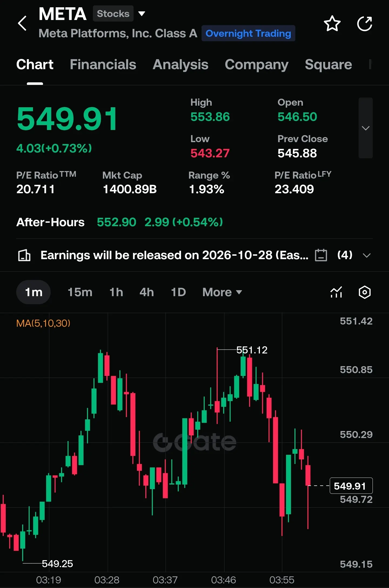The width and height of the screenshot is (389, 588).
Task: Tap the Prev Close value 545.88
Action: [297, 153]
